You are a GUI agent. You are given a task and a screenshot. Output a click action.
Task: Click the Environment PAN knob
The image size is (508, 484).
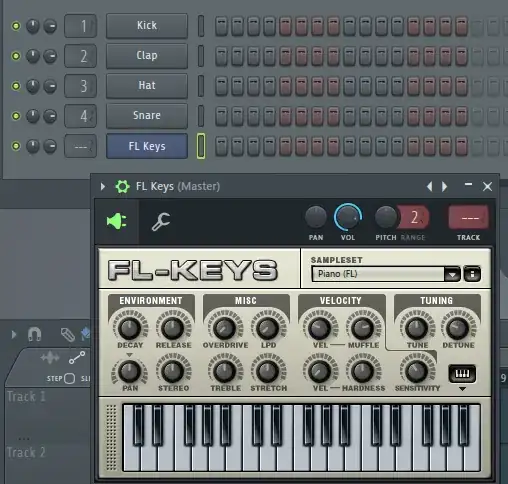pos(130,371)
